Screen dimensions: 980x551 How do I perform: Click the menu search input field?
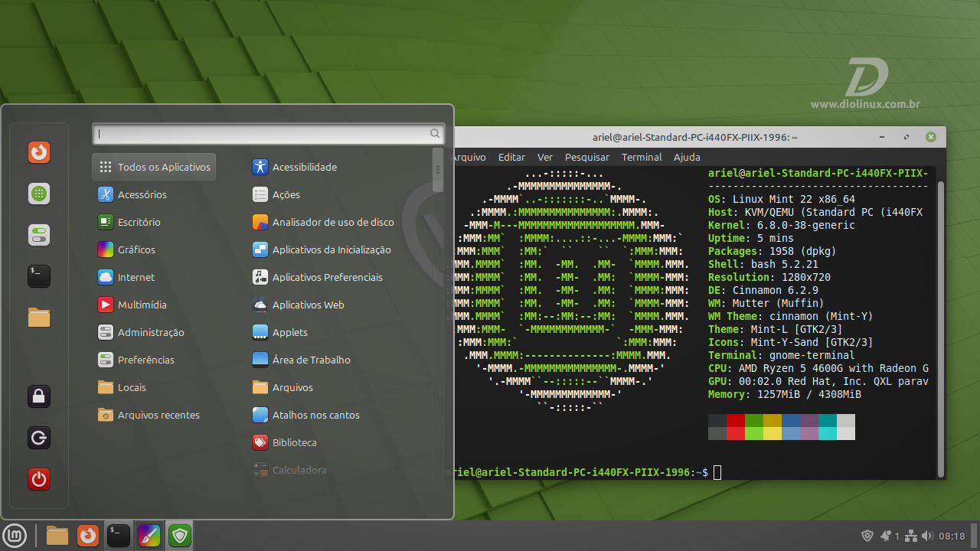pos(268,134)
